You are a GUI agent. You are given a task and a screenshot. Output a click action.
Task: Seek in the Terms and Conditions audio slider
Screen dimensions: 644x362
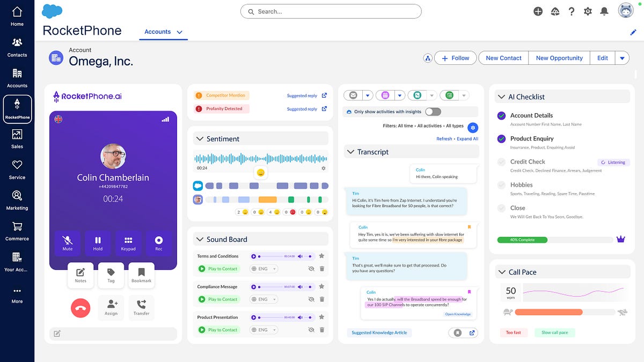pos(272,256)
